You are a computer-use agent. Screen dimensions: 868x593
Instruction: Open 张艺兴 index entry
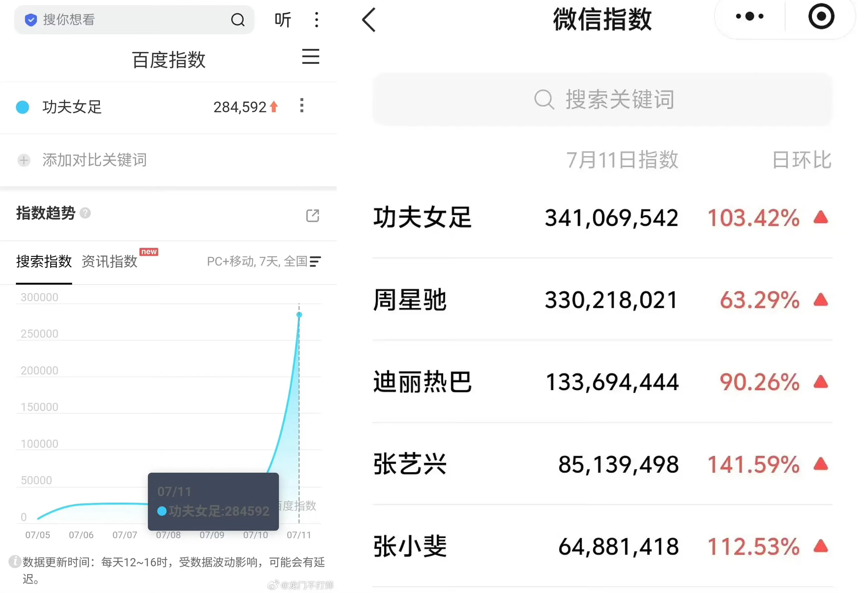pyautogui.click(x=602, y=464)
